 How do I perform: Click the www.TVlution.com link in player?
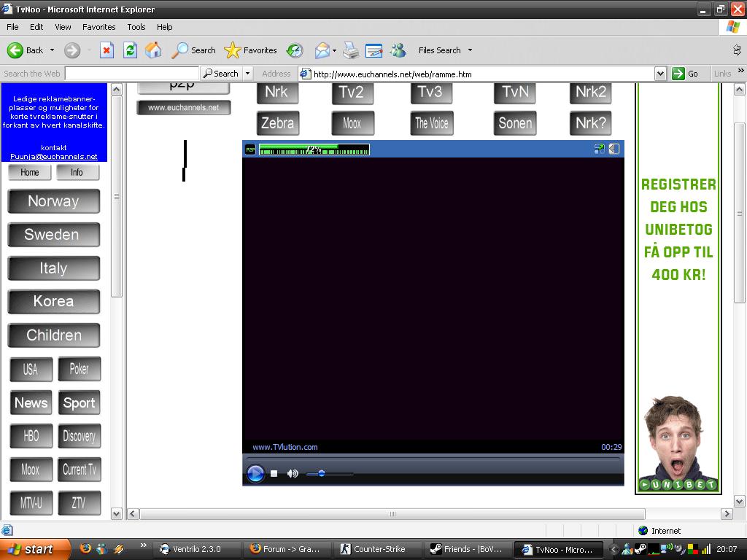coord(285,447)
